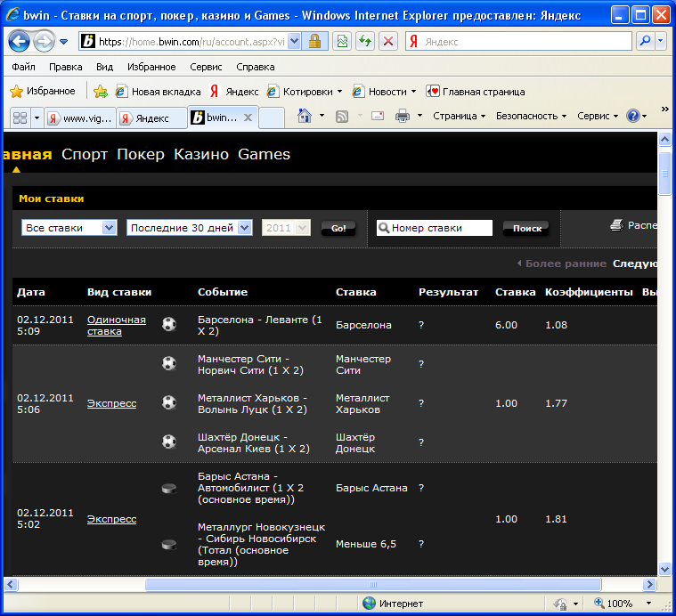Go to the Казино section
This screenshot has width=676, height=616.
tap(201, 154)
